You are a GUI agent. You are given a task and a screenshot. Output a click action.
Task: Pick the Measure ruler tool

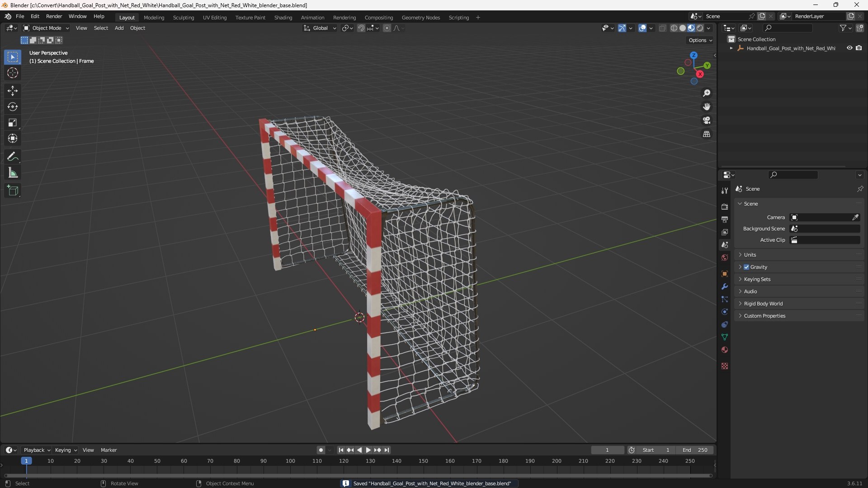click(x=13, y=173)
